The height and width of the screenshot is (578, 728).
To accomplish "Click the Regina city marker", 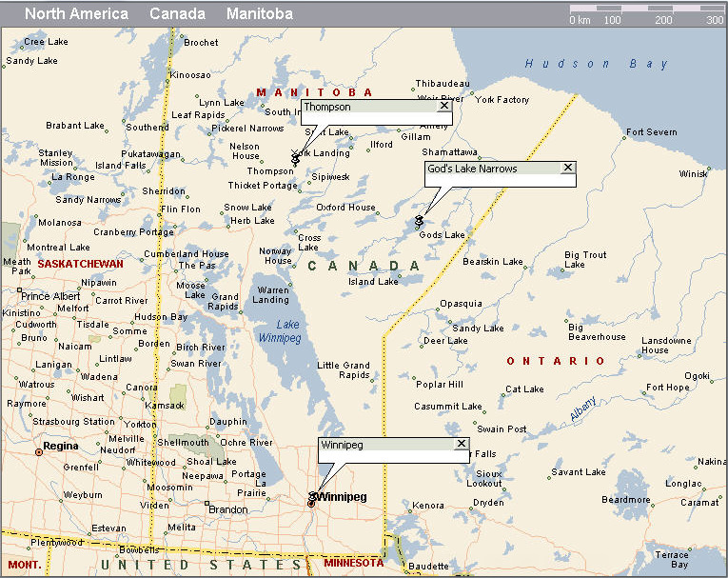I will click(39, 452).
